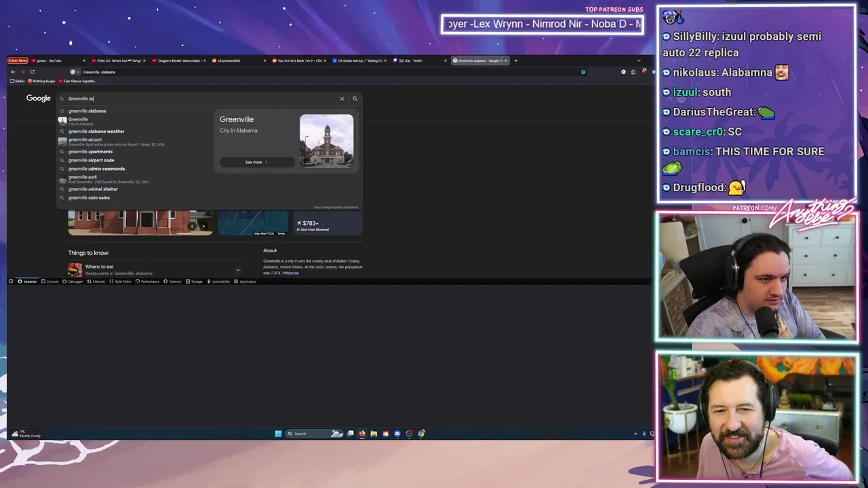Clear the Google search box with X
The width and height of the screenshot is (868, 488).
342,99
